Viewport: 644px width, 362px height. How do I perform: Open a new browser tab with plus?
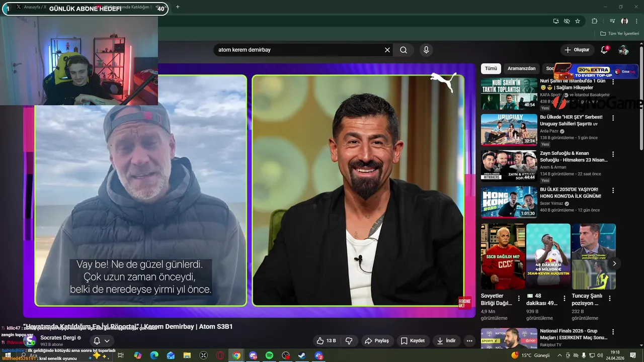(x=178, y=7)
